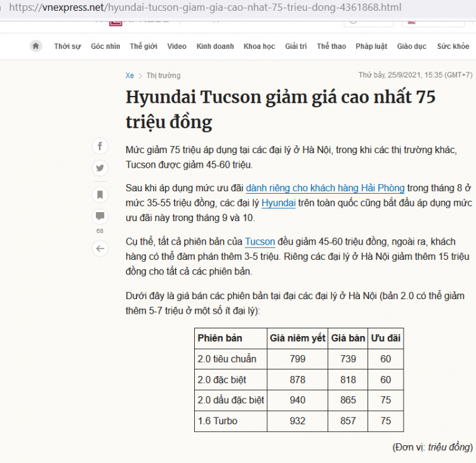
Task: Open link dành riêng cho khách hàng Hải Phòng
Action: pyautogui.click(x=325, y=188)
